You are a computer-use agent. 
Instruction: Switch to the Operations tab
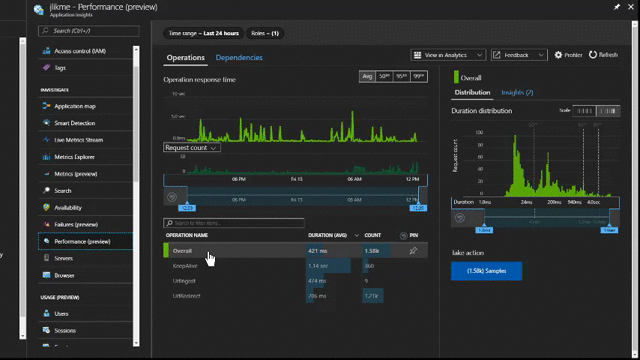(x=185, y=58)
